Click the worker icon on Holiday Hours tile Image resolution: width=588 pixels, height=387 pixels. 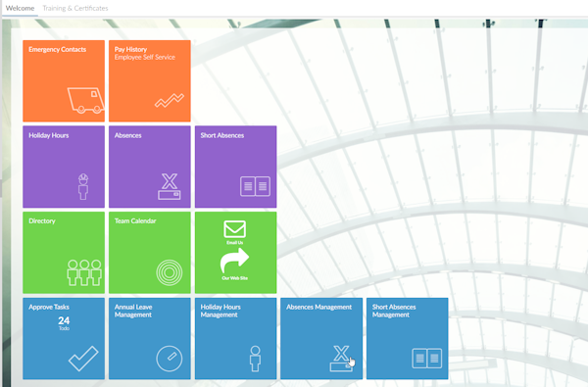point(83,186)
